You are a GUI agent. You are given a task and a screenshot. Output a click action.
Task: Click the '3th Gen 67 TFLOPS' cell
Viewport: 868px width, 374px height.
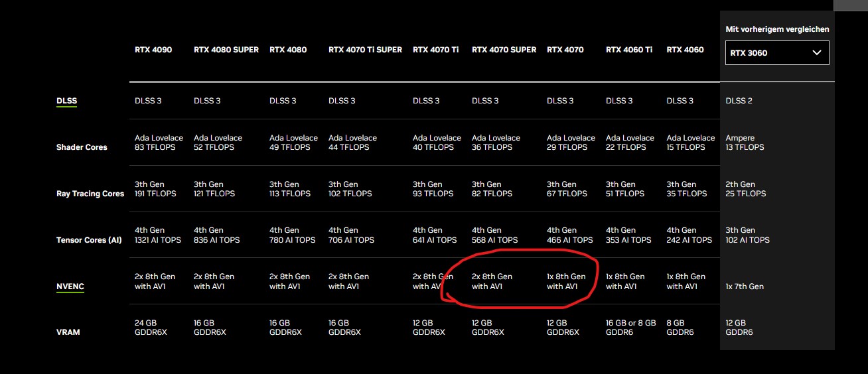[567, 189]
